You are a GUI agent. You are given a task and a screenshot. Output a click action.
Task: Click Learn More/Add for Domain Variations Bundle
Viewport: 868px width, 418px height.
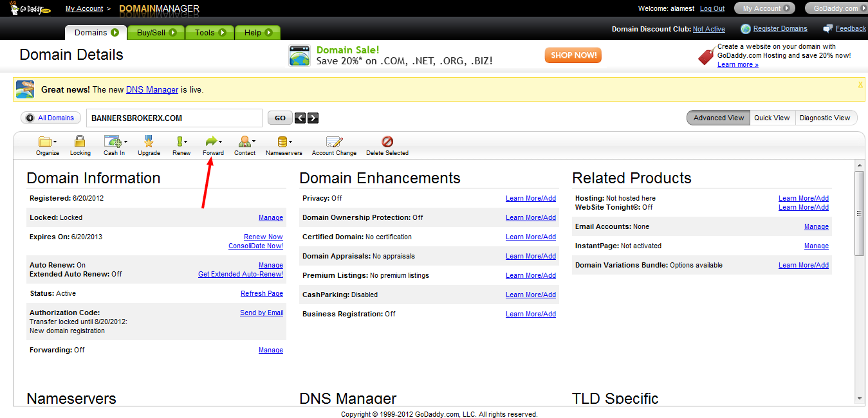804,265
